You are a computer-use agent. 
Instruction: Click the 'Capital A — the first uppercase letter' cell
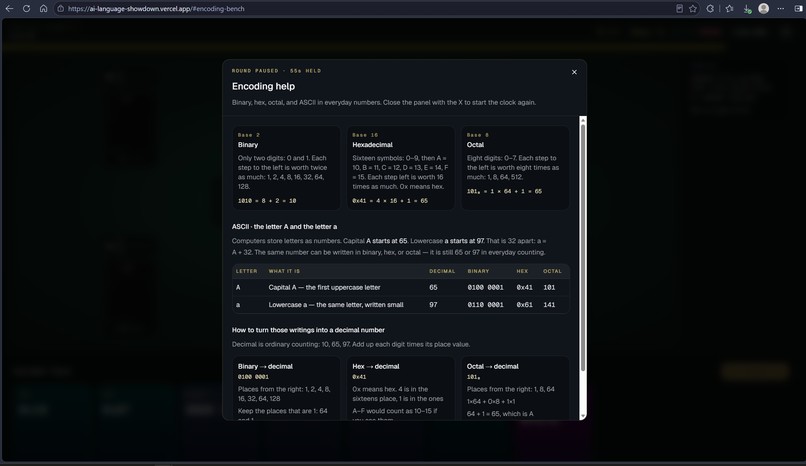[324, 288]
